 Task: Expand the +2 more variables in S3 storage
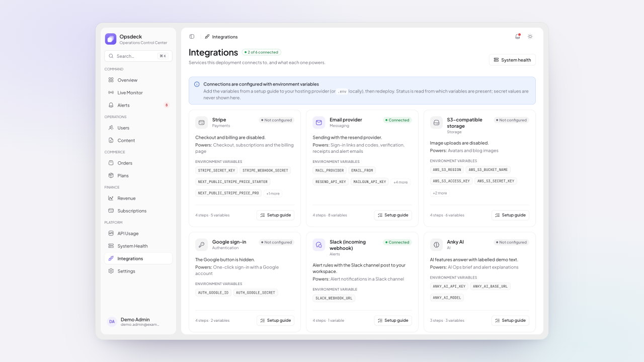[440, 193]
